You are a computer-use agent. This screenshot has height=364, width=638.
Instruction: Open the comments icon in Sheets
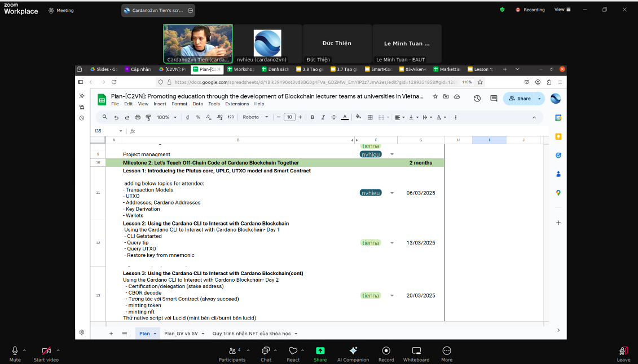click(x=494, y=98)
